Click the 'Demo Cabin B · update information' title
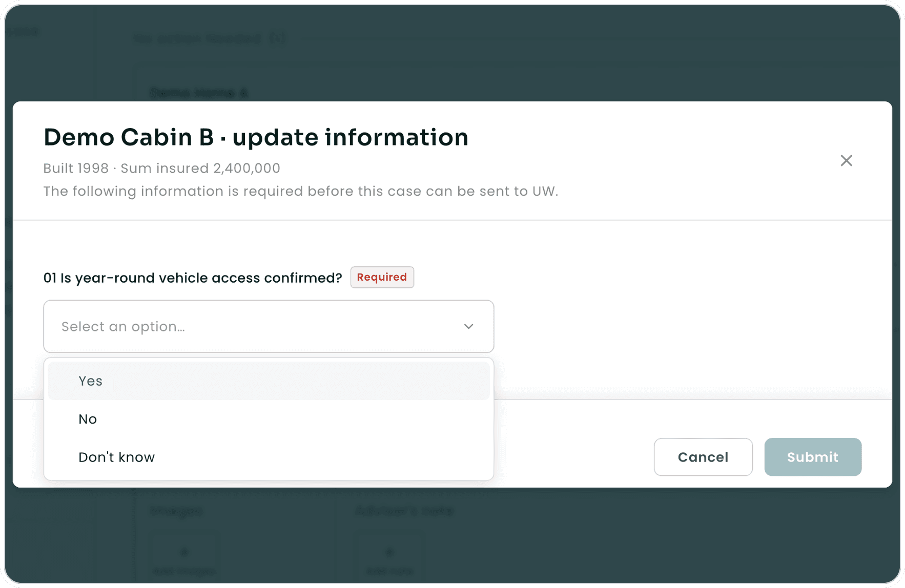Viewport: 905px width, 588px height. tap(256, 137)
